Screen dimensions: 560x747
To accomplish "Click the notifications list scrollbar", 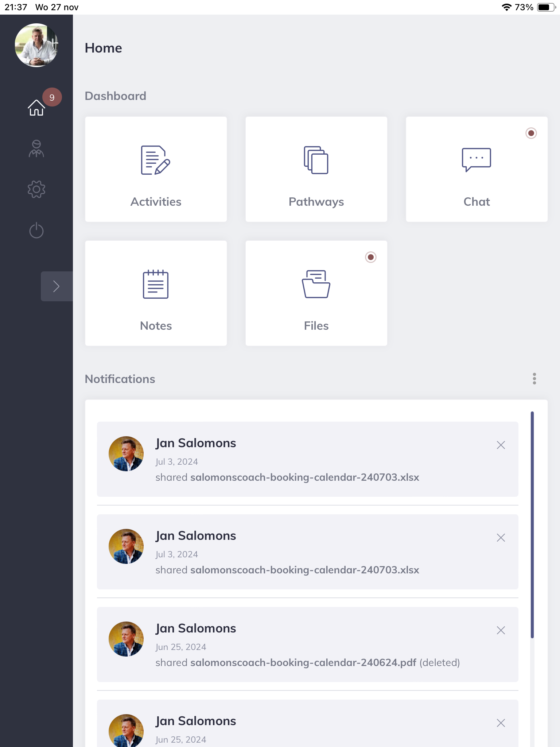I will (x=532, y=525).
